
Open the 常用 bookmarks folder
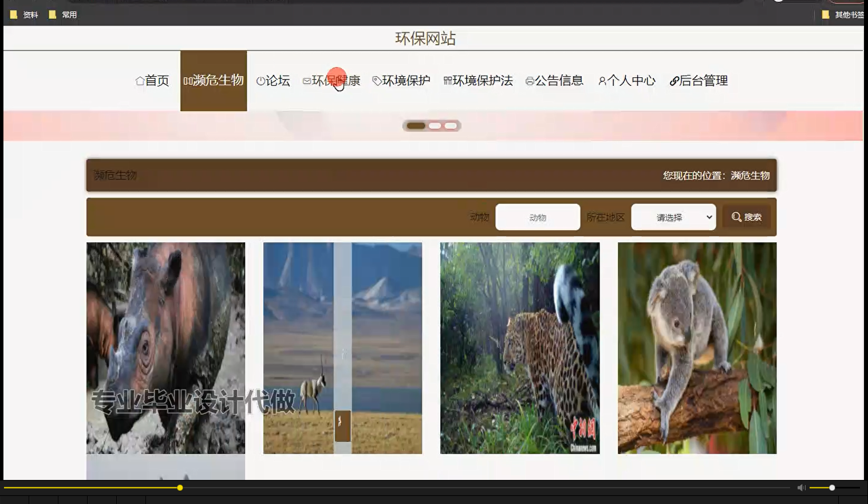point(63,15)
